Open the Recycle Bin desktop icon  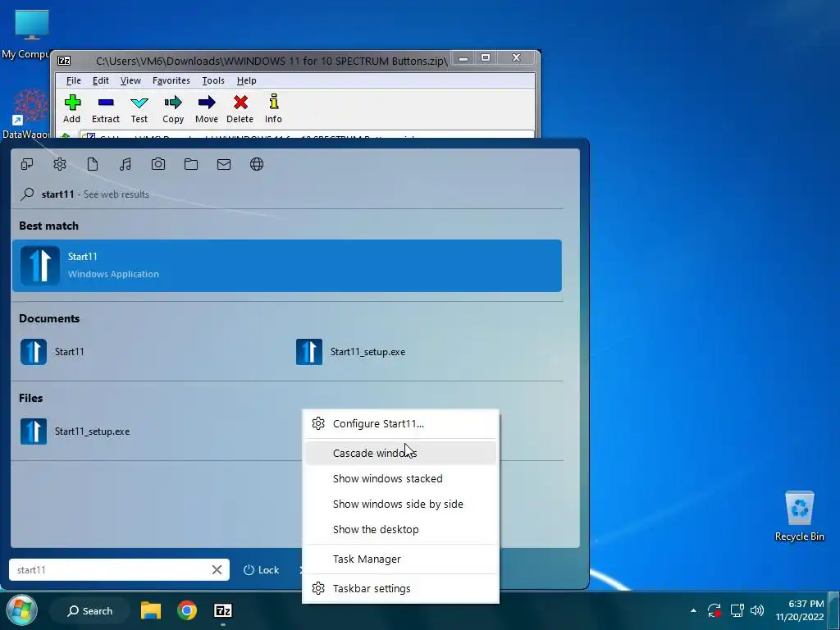(x=799, y=517)
